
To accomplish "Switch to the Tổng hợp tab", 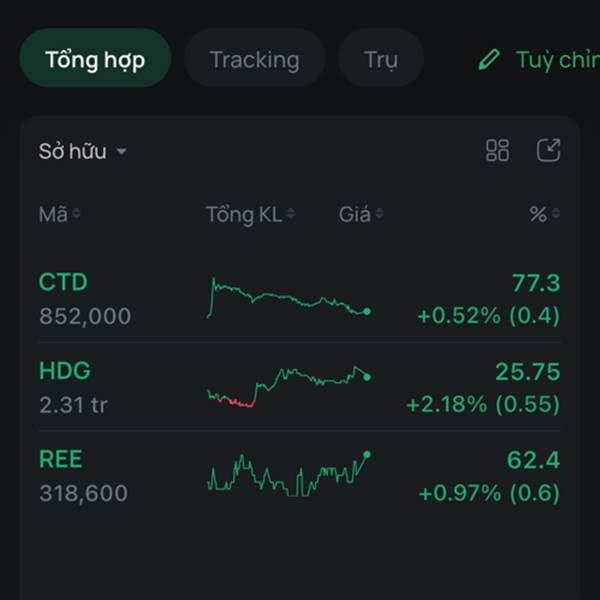I will tap(95, 60).
